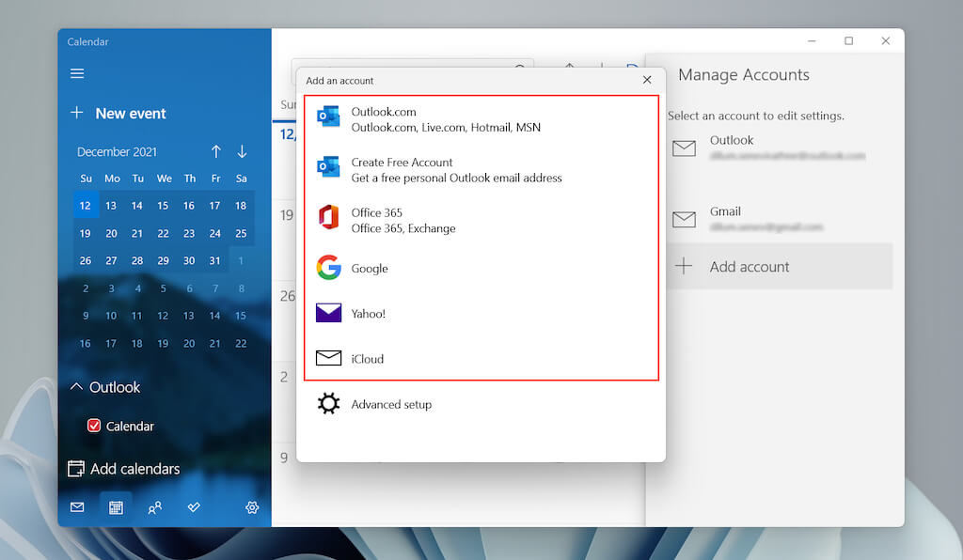963x560 pixels.
Task: Click the New event plus icon
Action: pyautogui.click(x=77, y=113)
